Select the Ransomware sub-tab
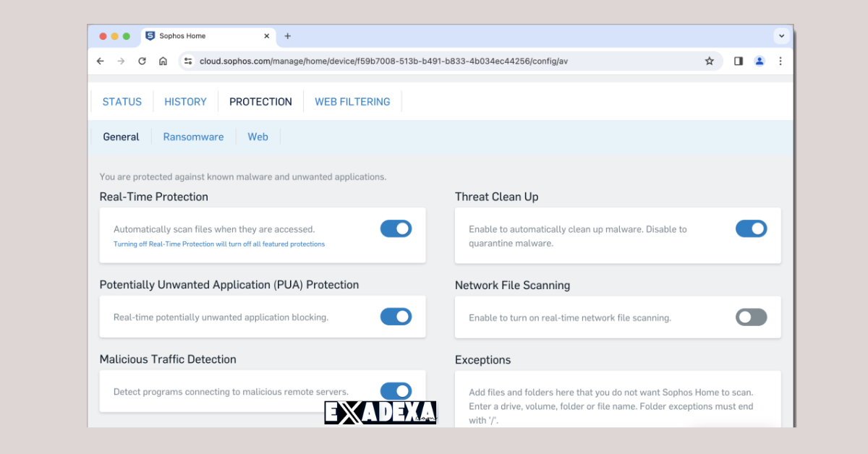868x454 pixels. pos(193,136)
